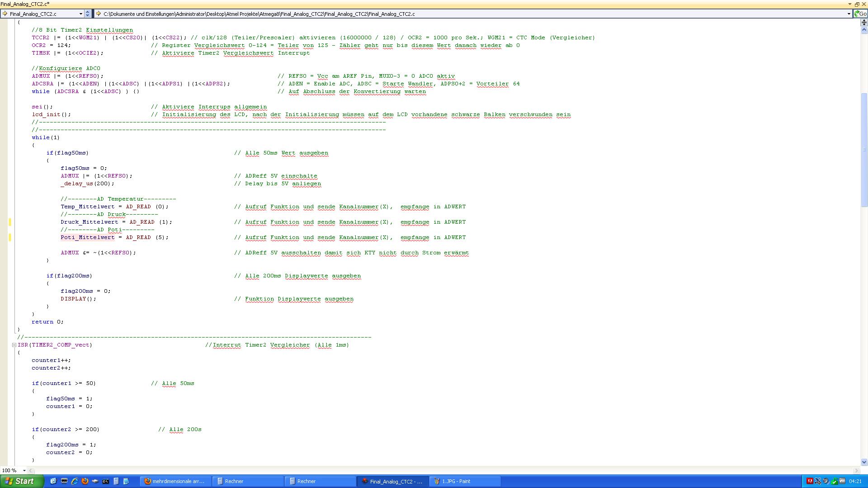Switch to the mehrdimensionale arr... Firefox taskbar item
The width and height of the screenshot is (868, 488).
[x=175, y=481]
